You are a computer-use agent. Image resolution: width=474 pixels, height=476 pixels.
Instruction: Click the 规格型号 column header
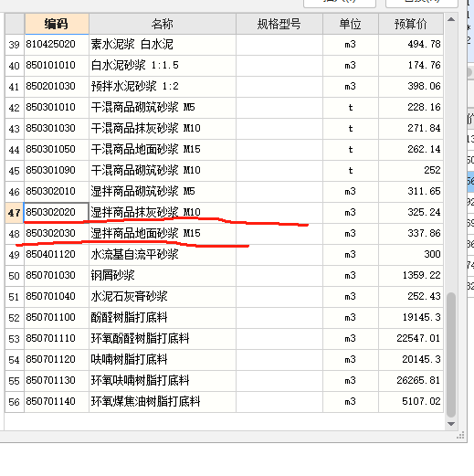click(x=279, y=24)
